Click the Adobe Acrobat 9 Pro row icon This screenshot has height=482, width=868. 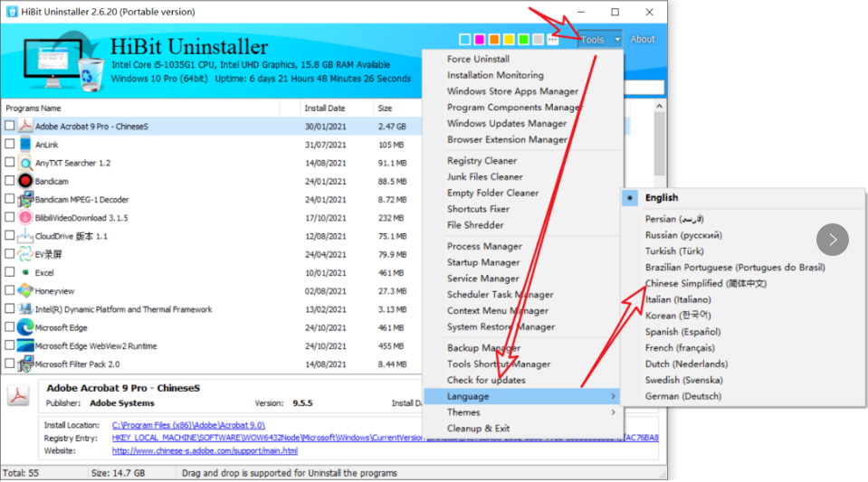25,127
